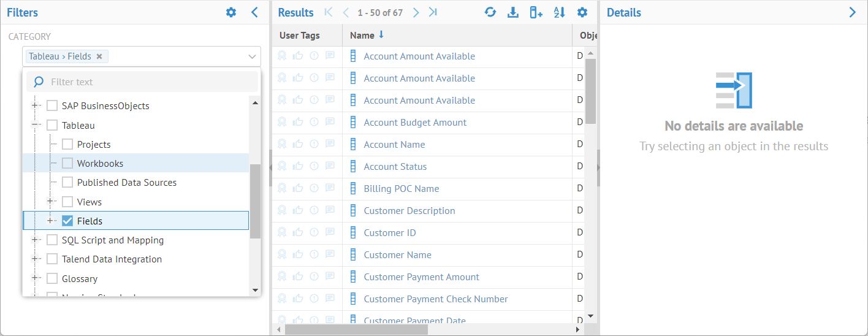Collapse the Tableau tree node
Screen dimensions: 868x336
tap(36, 125)
